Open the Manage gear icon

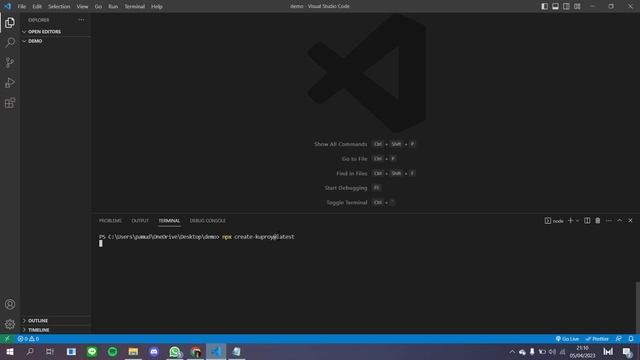coord(10,324)
